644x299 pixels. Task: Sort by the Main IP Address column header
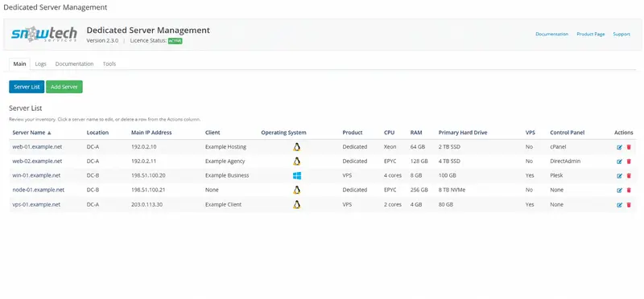pos(151,133)
